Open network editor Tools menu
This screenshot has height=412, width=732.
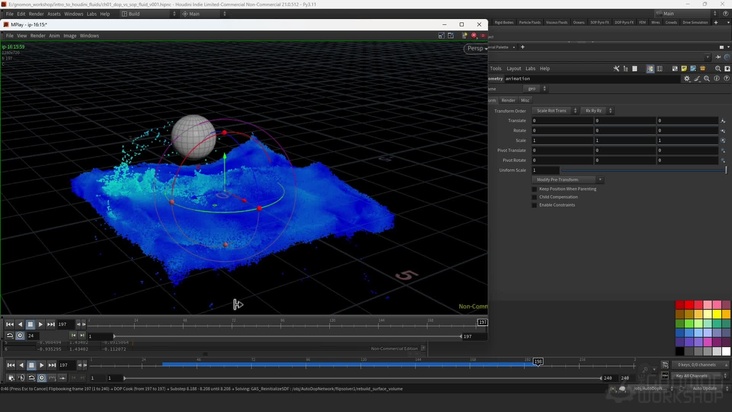tap(496, 69)
